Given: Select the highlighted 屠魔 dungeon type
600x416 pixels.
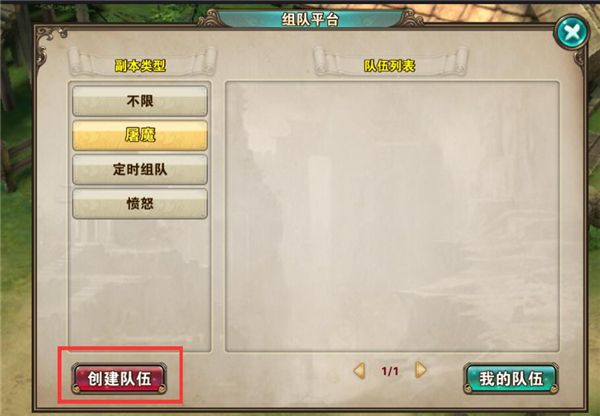Looking at the screenshot, I should pos(140,135).
